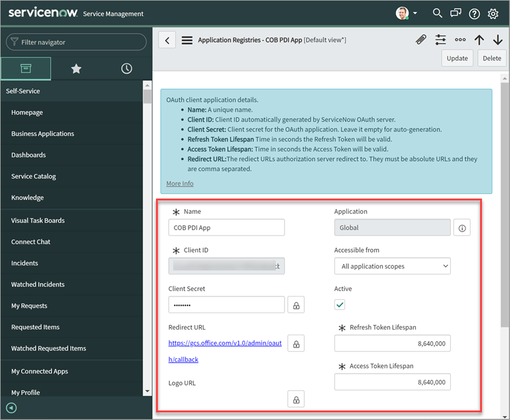Open the system settings gear
The image size is (510, 420).
point(492,13)
